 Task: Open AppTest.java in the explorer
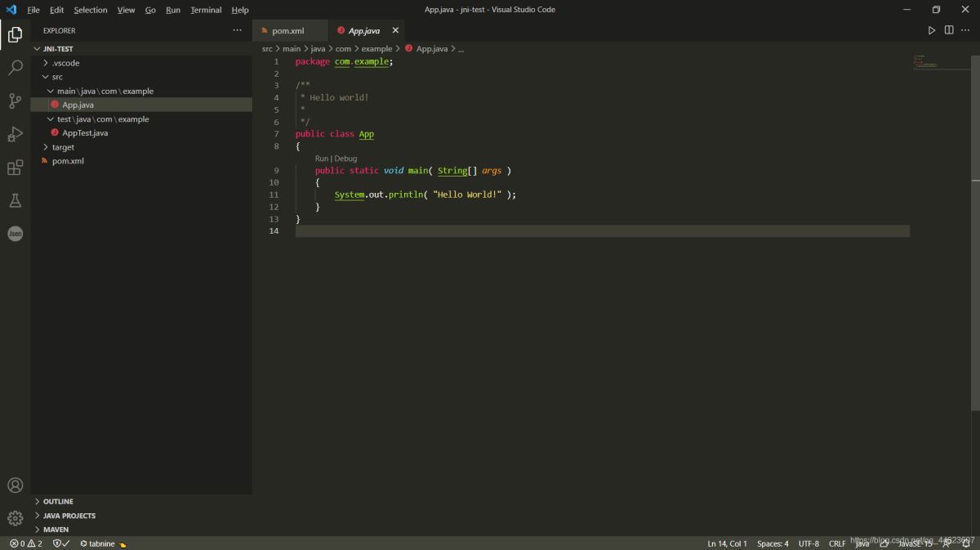coord(85,133)
